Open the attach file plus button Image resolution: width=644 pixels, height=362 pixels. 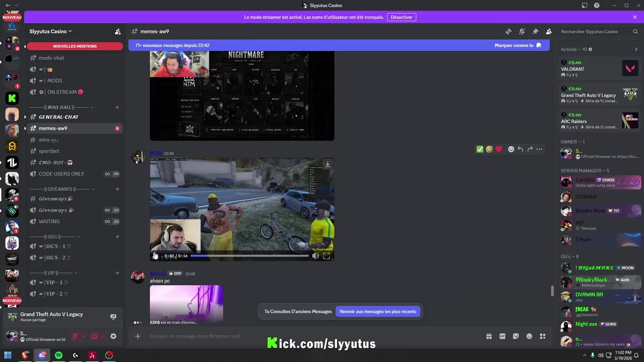pos(138,336)
